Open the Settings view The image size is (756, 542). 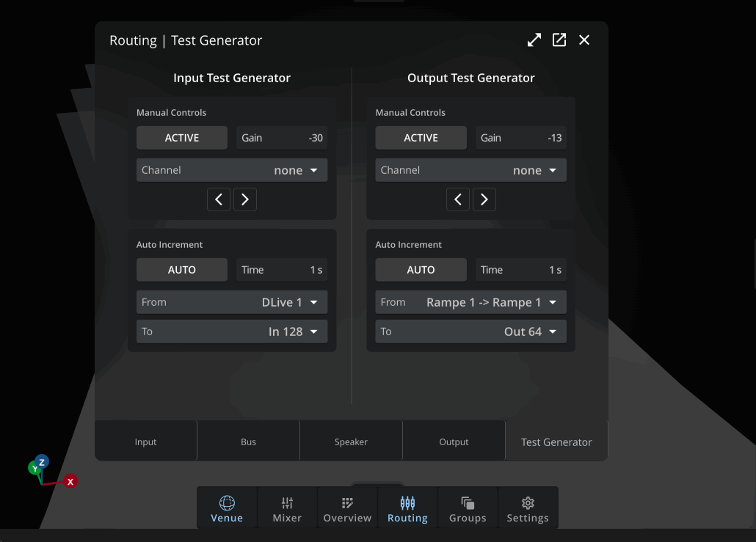pos(528,509)
